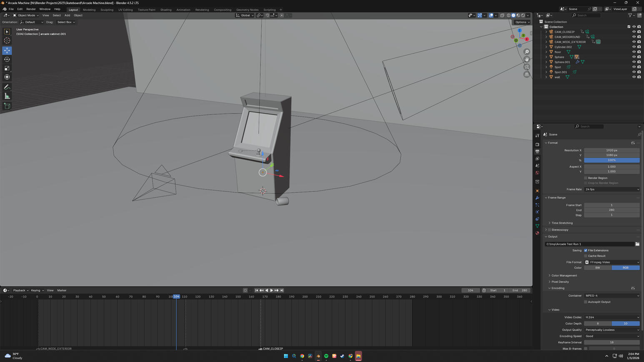Toggle the File Extensions checkbox
Screen dimensions: 644x362
(586, 250)
